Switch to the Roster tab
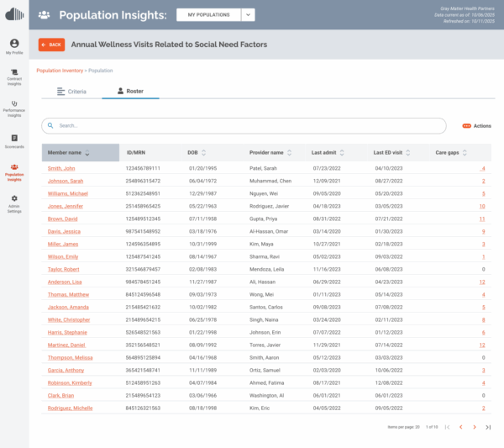Image resolution: width=504 pixels, height=448 pixels. coord(130,91)
